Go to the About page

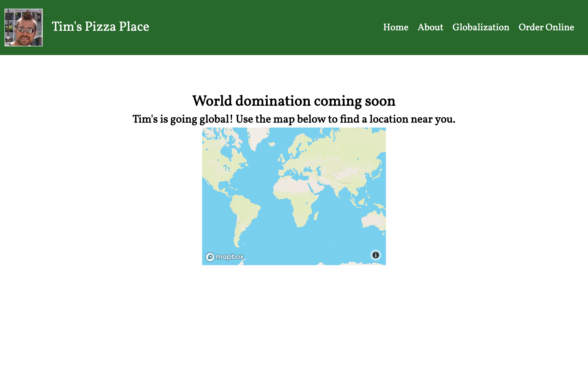pos(430,27)
